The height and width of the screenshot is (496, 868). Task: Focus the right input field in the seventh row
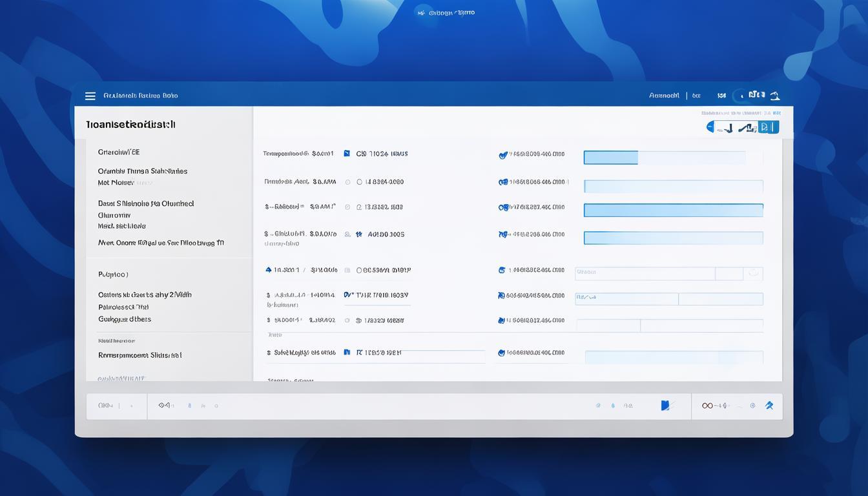(701, 325)
